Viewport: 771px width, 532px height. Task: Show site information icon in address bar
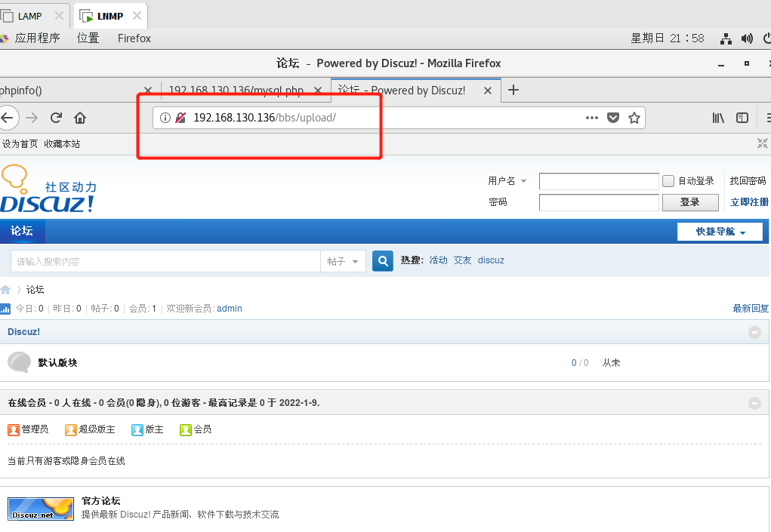(x=165, y=118)
